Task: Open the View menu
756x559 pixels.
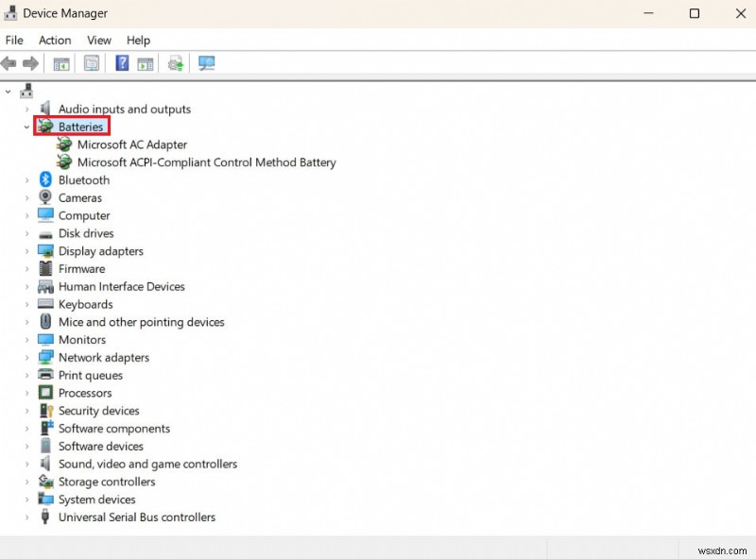Action: (99, 41)
